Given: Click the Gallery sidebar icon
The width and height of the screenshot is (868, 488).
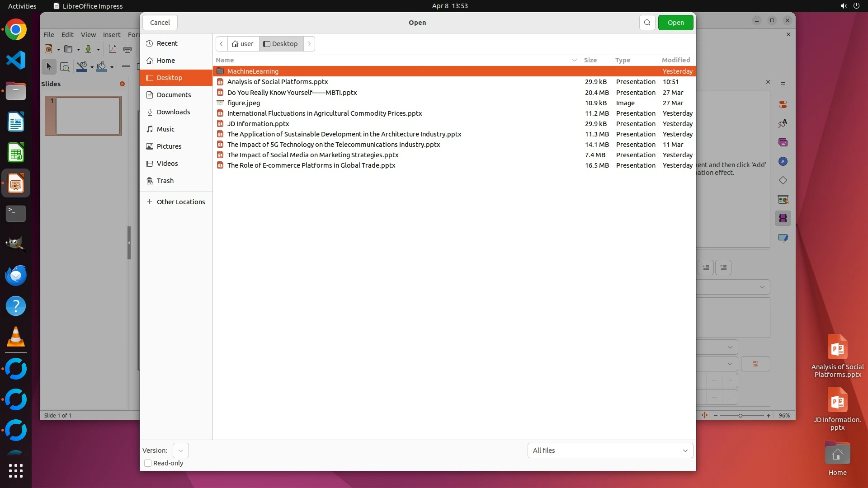Looking at the screenshot, I should click(x=783, y=143).
